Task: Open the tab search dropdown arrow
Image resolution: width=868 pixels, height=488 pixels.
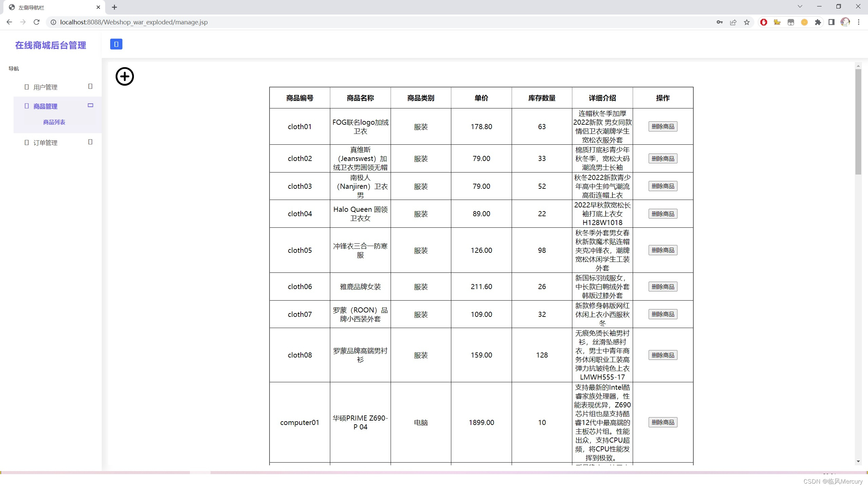Action: pyautogui.click(x=800, y=6)
